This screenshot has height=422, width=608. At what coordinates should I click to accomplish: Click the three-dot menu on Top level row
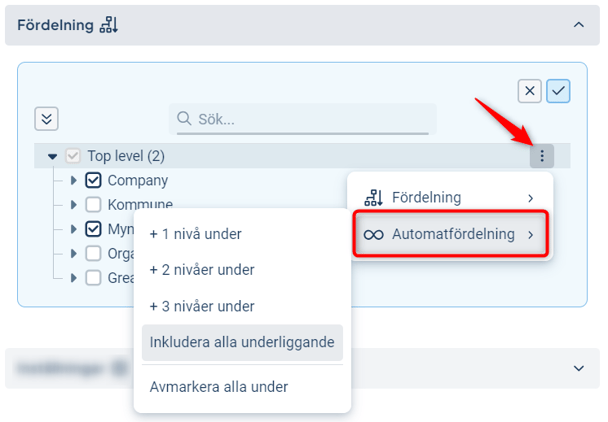[541, 156]
